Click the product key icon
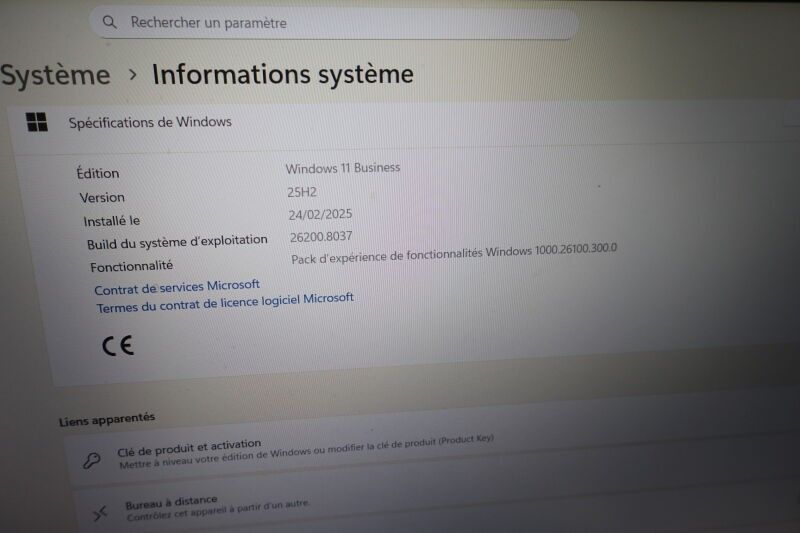This screenshot has width=800, height=533. click(x=92, y=461)
